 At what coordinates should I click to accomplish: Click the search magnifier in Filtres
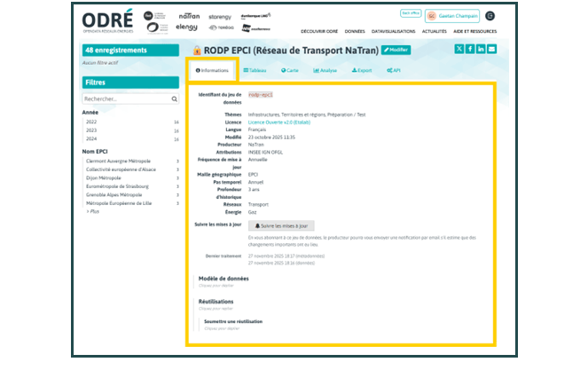point(175,98)
